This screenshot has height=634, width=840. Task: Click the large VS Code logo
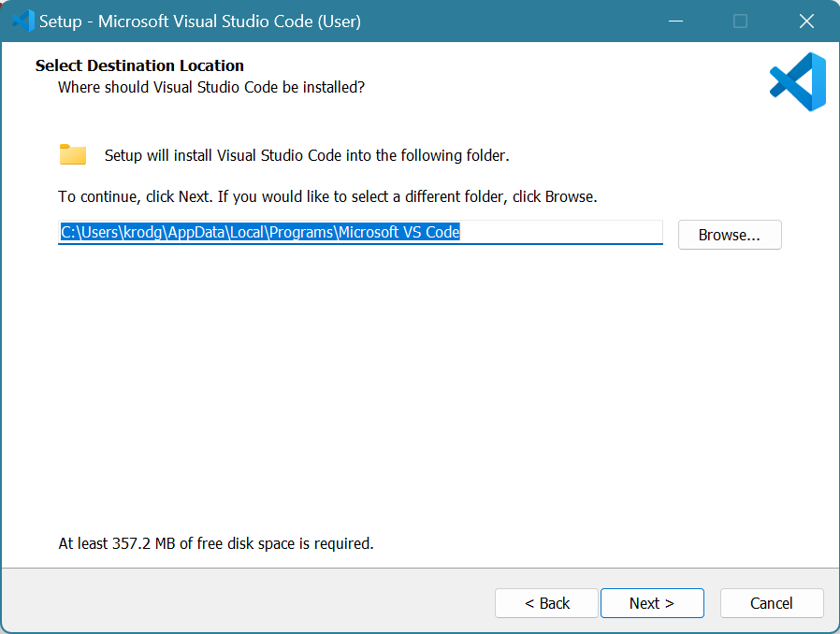(x=798, y=81)
